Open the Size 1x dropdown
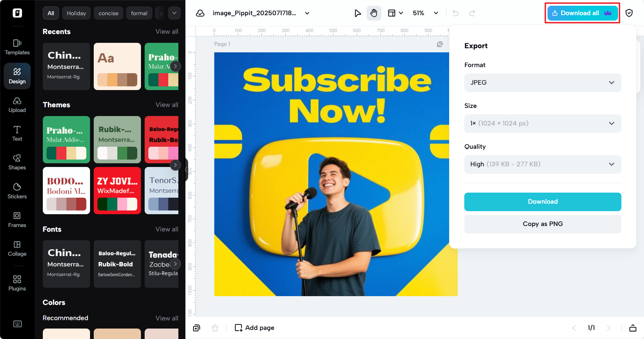 pos(543,123)
